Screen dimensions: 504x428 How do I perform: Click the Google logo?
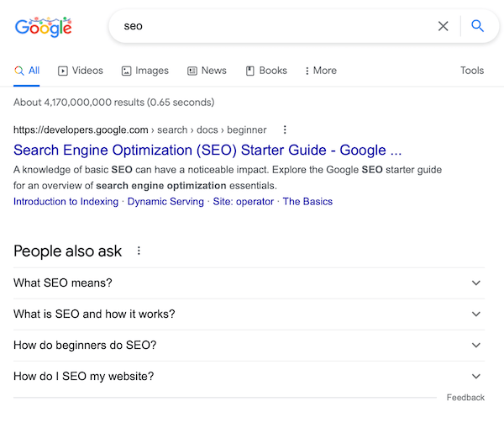(x=44, y=27)
